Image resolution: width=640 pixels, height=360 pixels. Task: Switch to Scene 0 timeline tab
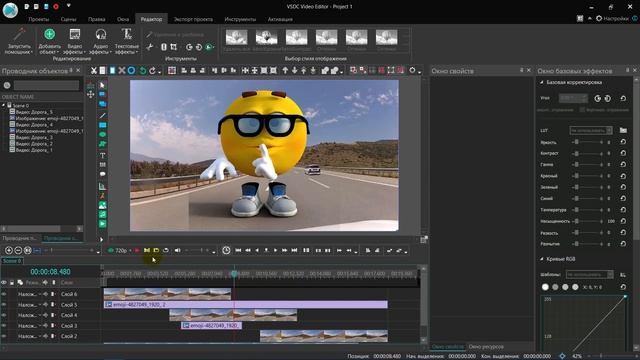click(12, 261)
